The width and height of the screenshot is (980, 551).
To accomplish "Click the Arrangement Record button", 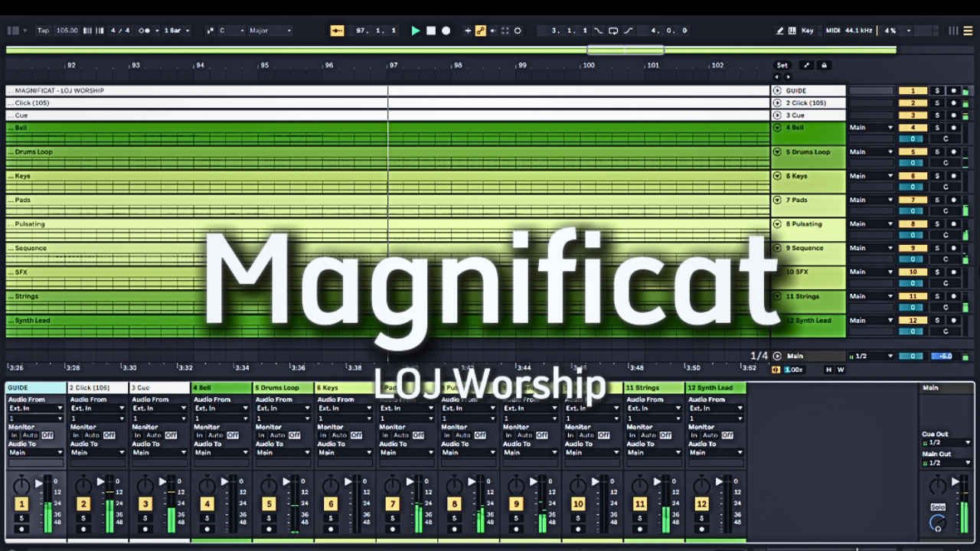I will click(446, 31).
